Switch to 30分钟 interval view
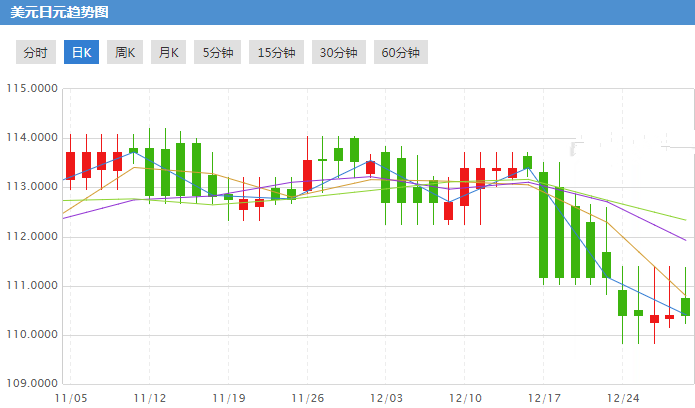 pos(339,53)
